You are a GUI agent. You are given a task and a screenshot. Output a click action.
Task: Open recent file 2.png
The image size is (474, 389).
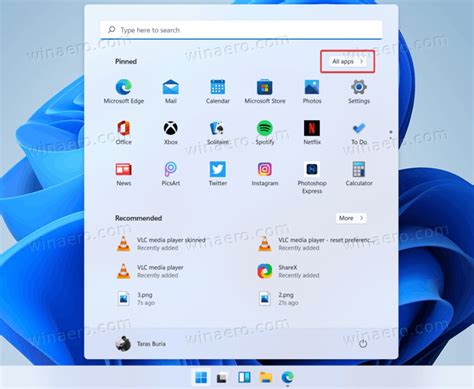(279, 298)
